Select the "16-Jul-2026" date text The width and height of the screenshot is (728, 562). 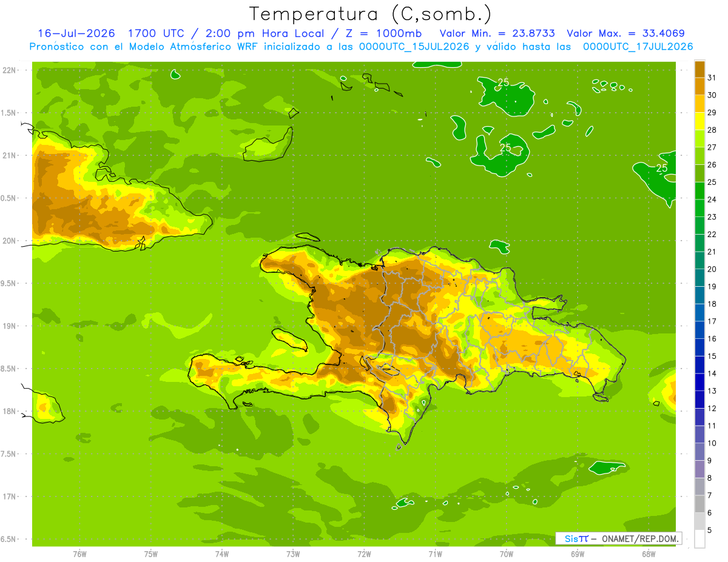pos(76,33)
